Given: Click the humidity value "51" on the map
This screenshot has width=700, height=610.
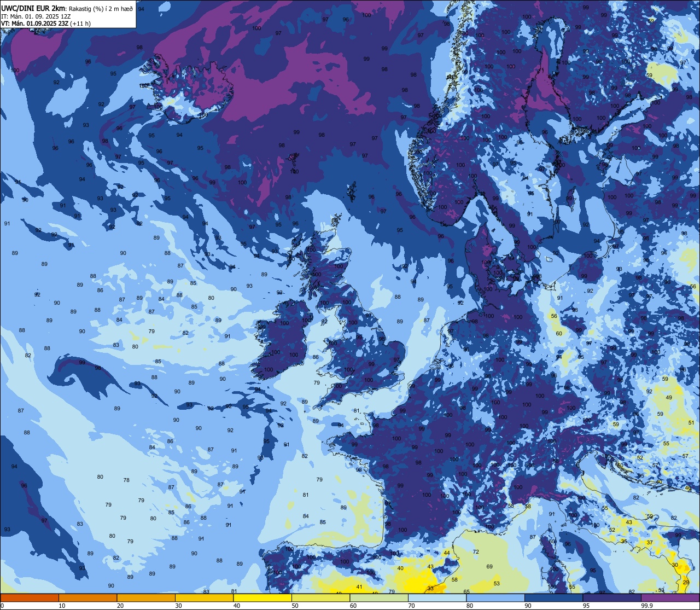Looking at the screenshot, I should point(691,422).
